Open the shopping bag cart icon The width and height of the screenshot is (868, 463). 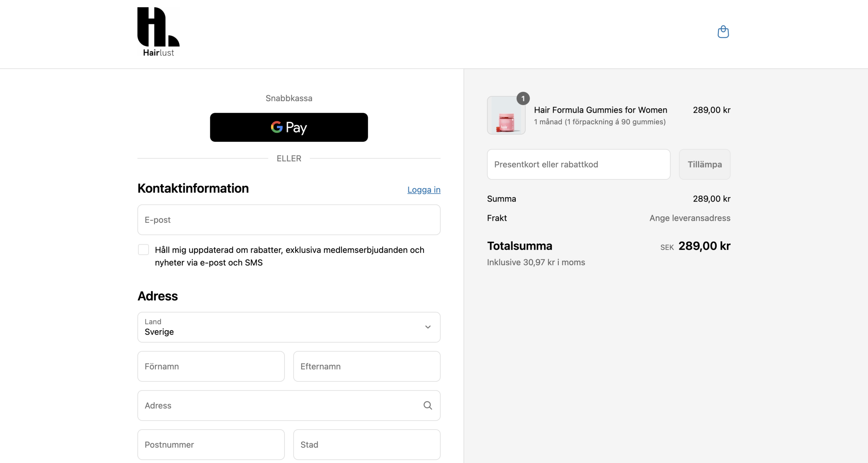coord(723,32)
